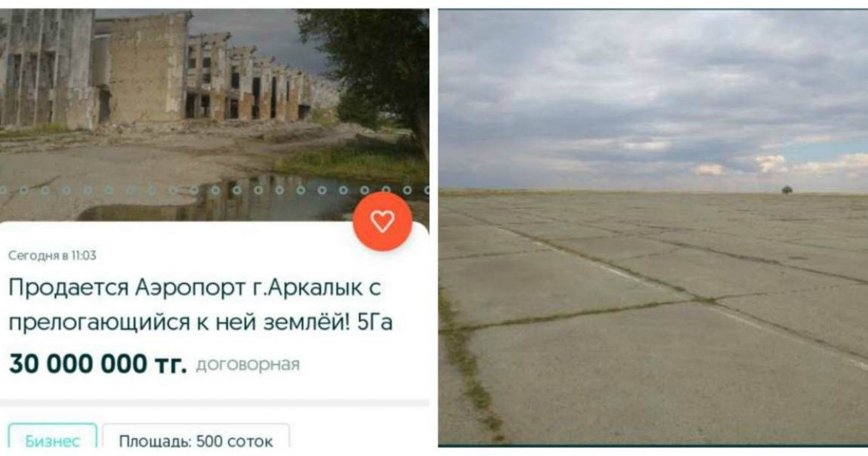Click the second title line ending 5Га
Viewport: 868px width, 456px height.
[x=200, y=321]
